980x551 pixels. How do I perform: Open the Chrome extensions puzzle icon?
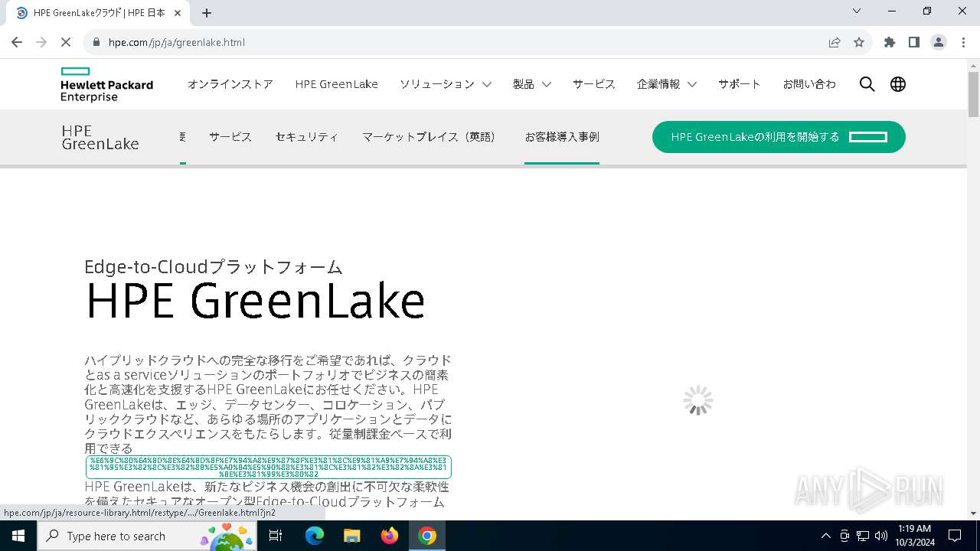890,42
